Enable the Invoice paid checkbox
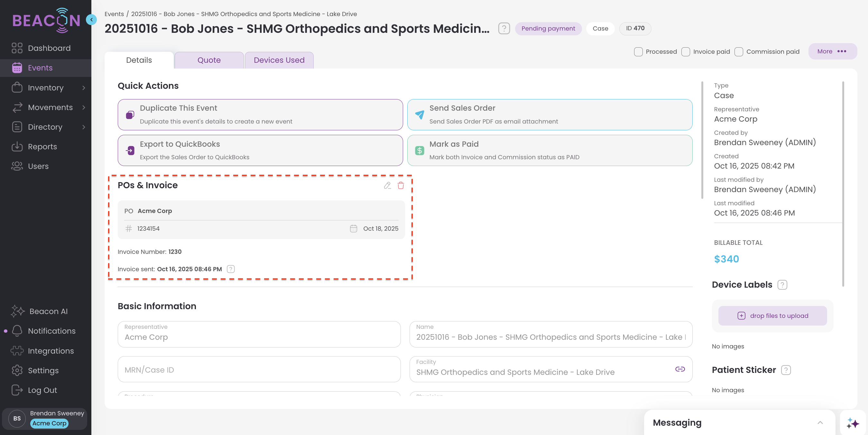 click(x=686, y=51)
